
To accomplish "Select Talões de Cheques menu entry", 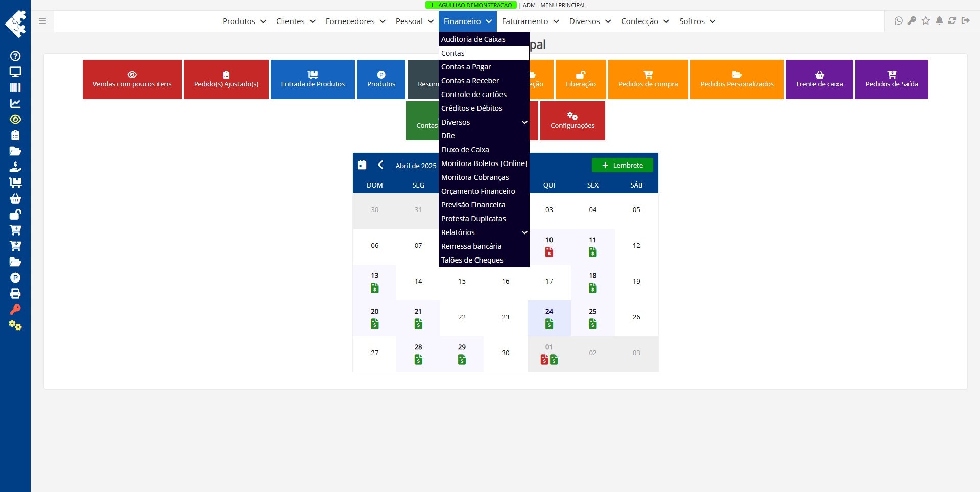I will tap(484, 260).
